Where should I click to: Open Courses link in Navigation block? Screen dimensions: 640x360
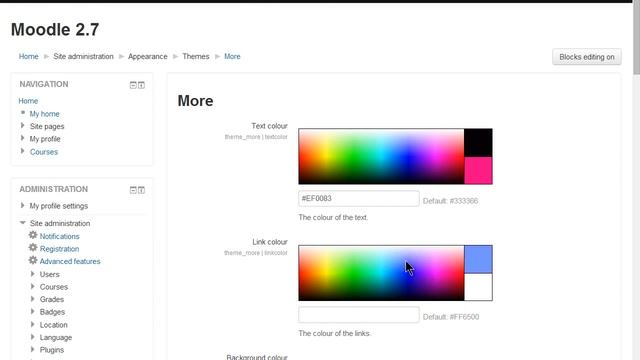point(44,152)
